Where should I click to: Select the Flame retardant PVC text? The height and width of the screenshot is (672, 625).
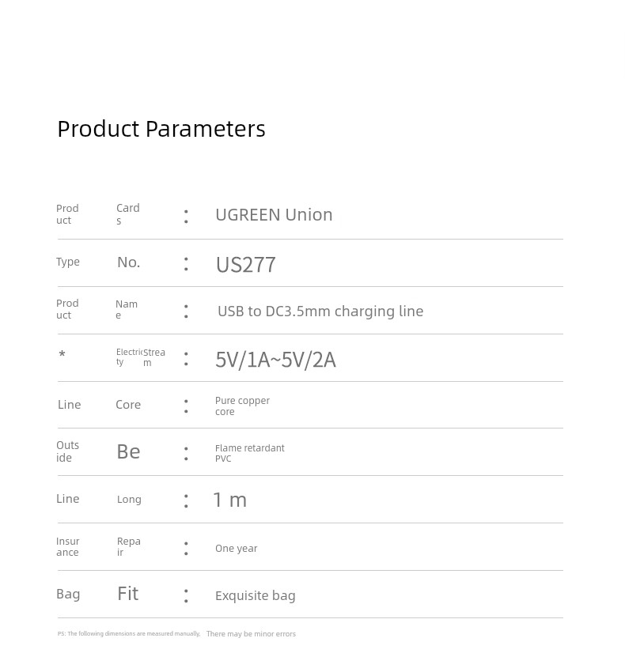(x=250, y=453)
